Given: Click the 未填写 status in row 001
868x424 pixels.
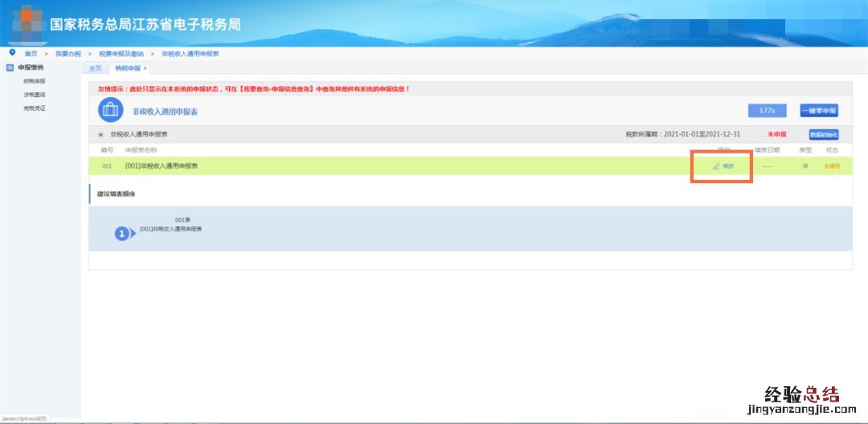Looking at the screenshot, I should coord(832,166).
